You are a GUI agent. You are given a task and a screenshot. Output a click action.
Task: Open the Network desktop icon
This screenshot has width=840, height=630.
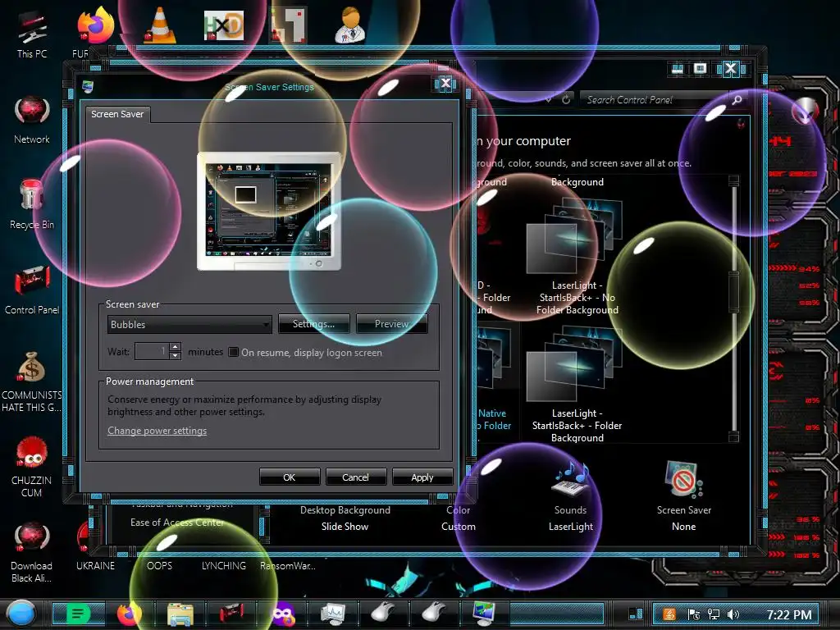[x=32, y=120]
